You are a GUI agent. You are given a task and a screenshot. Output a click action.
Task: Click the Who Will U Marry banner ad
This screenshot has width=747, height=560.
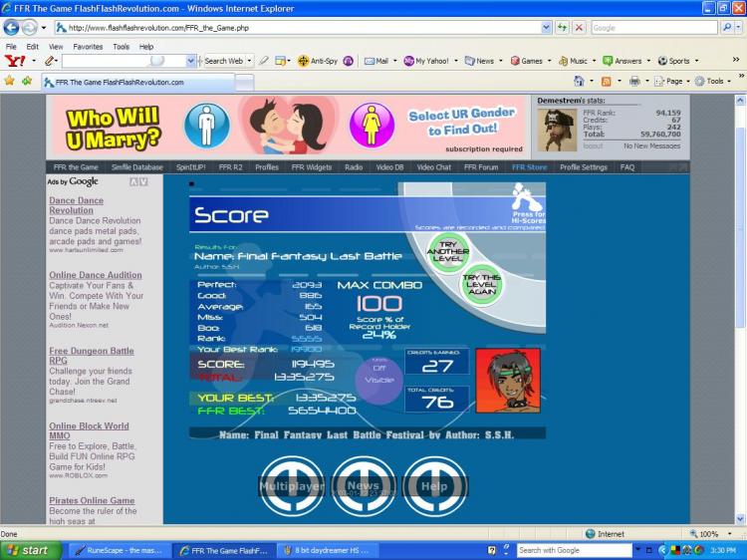click(x=289, y=127)
